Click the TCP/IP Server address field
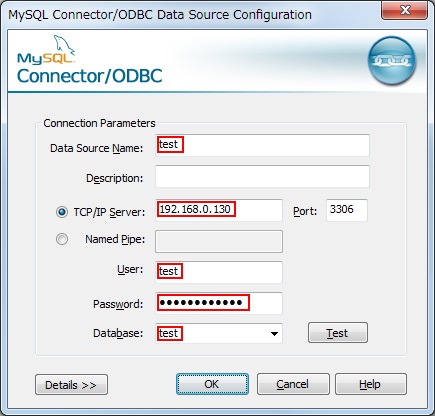The image size is (435, 416). [x=219, y=210]
